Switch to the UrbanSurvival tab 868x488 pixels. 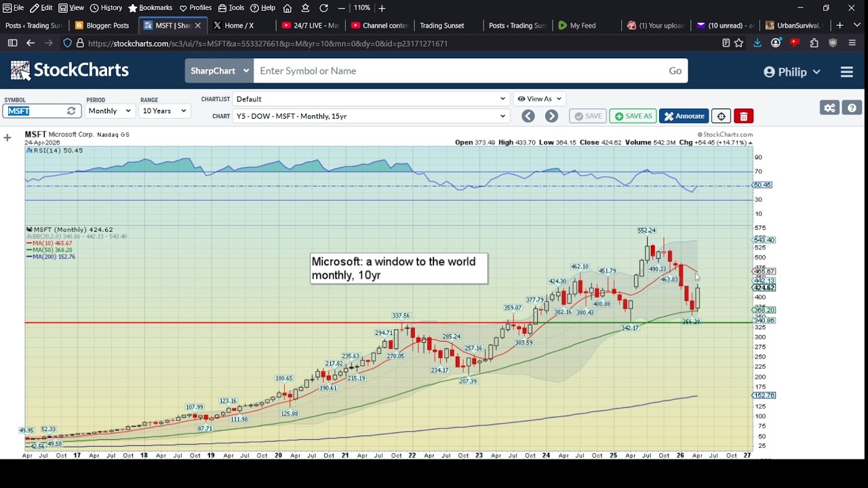pos(793,26)
